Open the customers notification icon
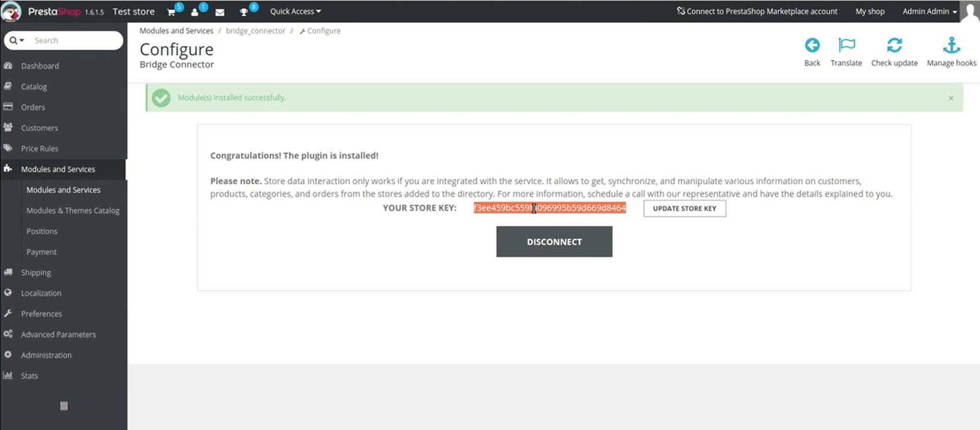 (195, 12)
